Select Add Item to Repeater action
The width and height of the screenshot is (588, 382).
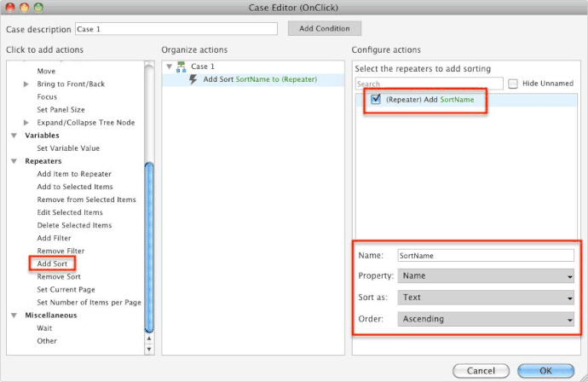click(x=74, y=174)
